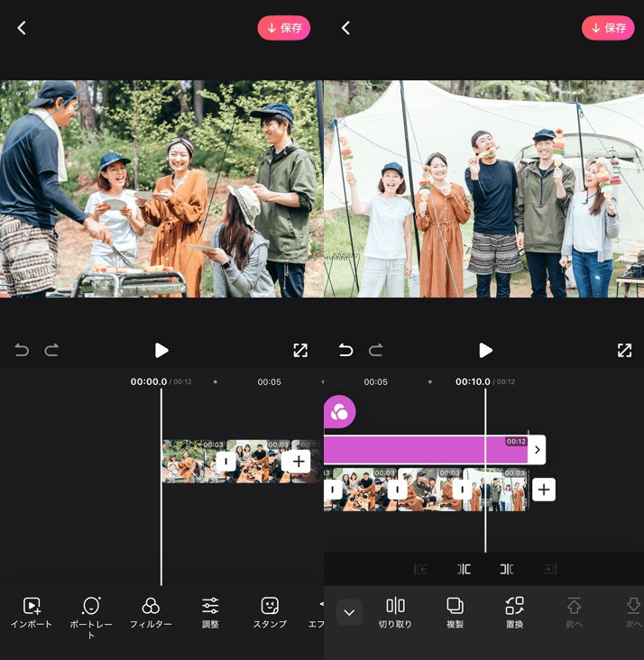Collapse the edit toolbar with the down chevron
644x660 pixels.
pyautogui.click(x=349, y=613)
